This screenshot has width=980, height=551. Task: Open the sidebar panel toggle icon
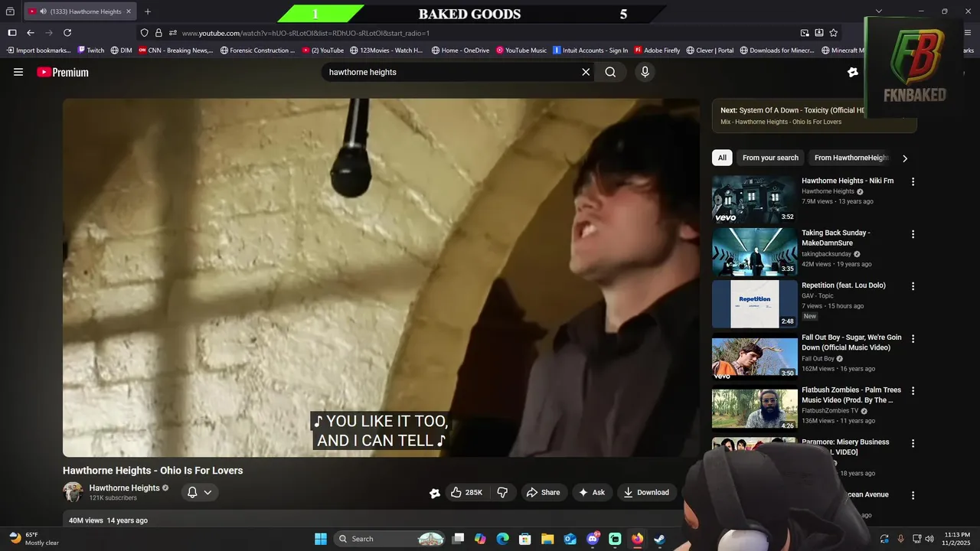coord(11,33)
